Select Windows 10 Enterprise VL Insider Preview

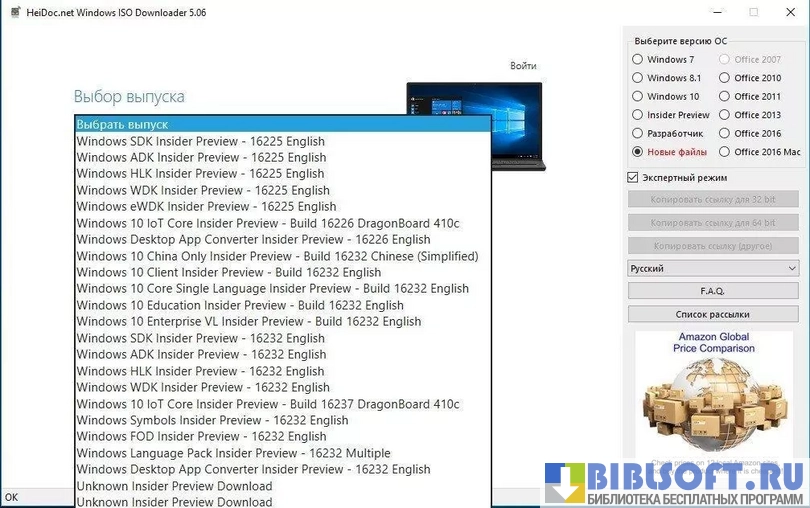[x=248, y=321]
